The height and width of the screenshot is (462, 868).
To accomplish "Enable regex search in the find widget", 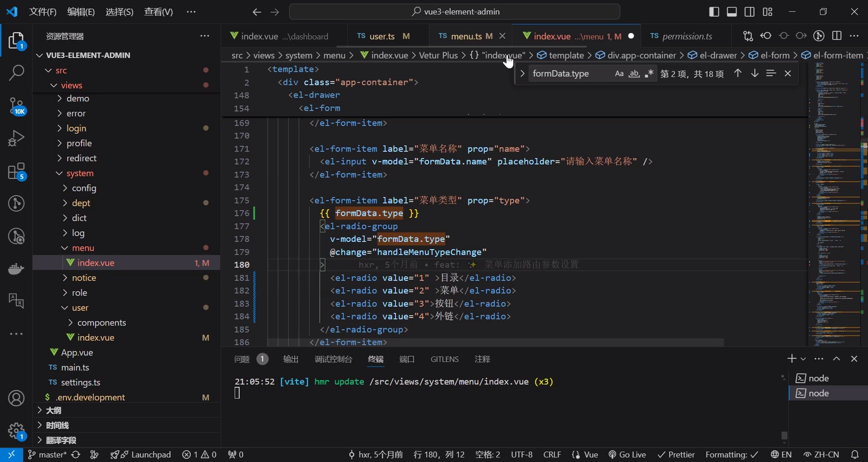I will pos(650,73).
